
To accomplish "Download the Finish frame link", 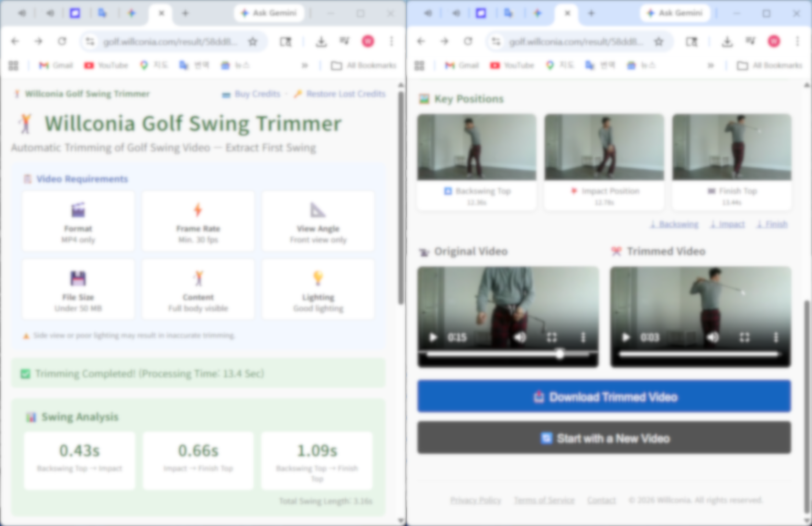I will (772, 224).
